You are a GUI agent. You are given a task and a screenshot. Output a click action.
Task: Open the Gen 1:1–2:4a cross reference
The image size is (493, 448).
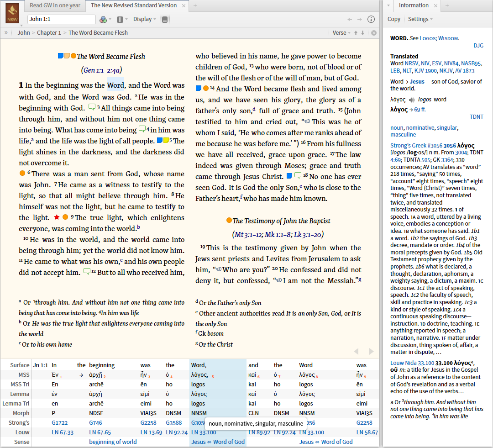[x=101, y=70]
